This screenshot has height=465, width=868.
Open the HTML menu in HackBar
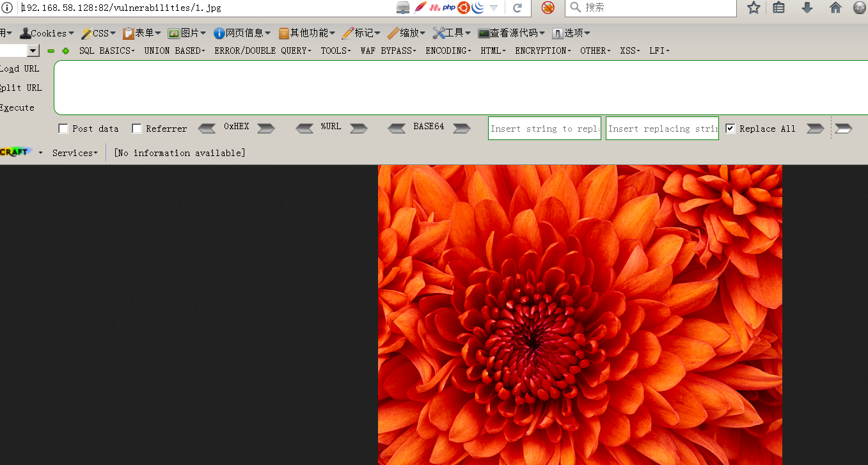(x=493, y=51)
